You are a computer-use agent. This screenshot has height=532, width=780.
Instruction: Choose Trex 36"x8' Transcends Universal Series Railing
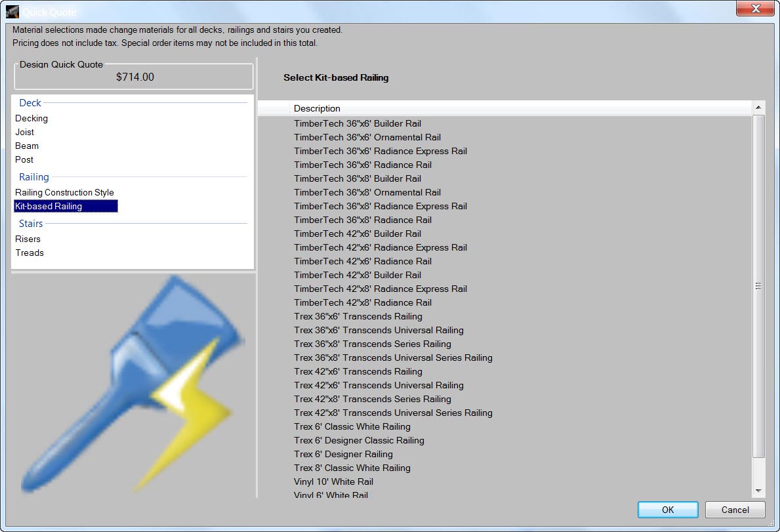[x=393, y=358]
